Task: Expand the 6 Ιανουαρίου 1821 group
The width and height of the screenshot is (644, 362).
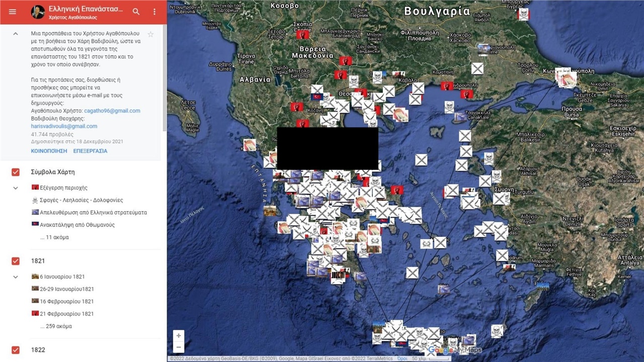Action: coord(15,277)
